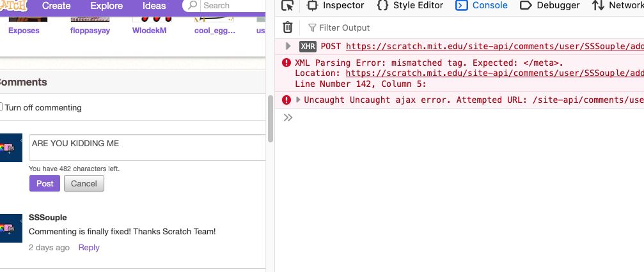This screenshot has height=272, width=644.
Task: Click 'Line Number 142, Column 5:' text
Action: 361,84
